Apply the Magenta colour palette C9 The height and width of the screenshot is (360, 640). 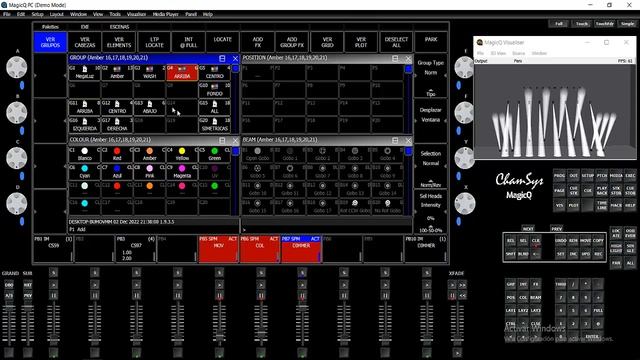coord(182,172)
